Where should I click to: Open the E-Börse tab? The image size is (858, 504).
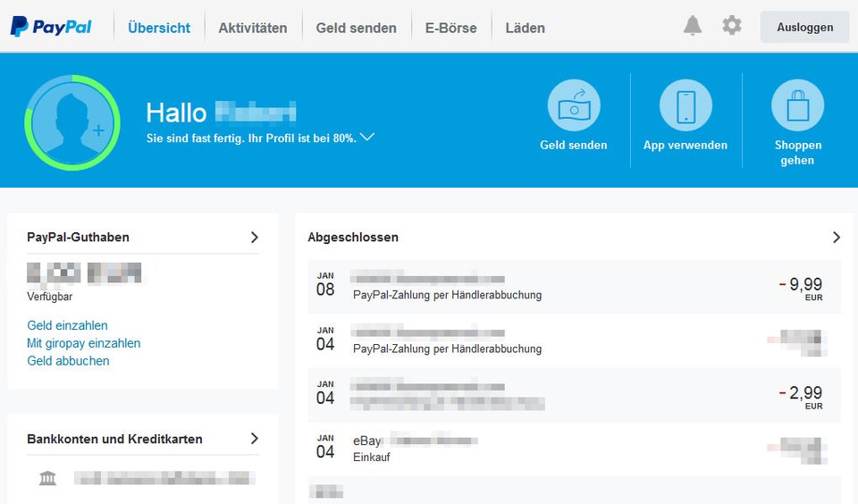pos(450,28)
